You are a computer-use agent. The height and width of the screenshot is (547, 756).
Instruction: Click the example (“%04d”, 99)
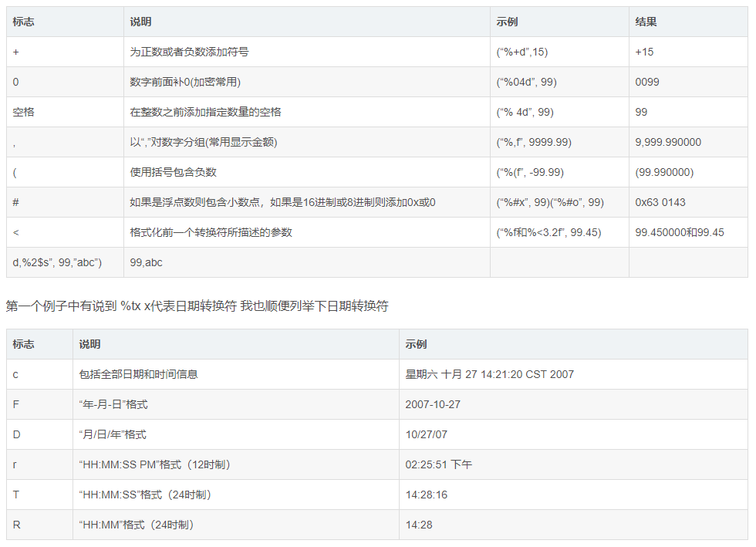[526, 82]
